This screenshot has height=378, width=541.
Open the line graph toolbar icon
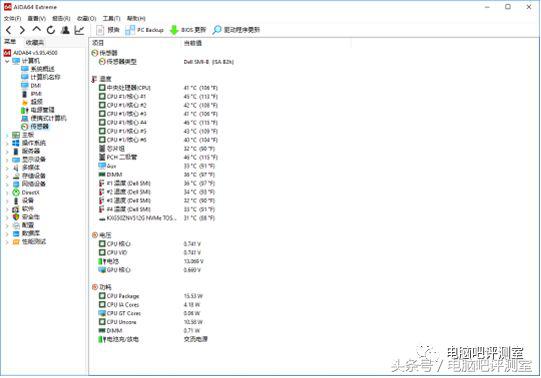(79, 30)
